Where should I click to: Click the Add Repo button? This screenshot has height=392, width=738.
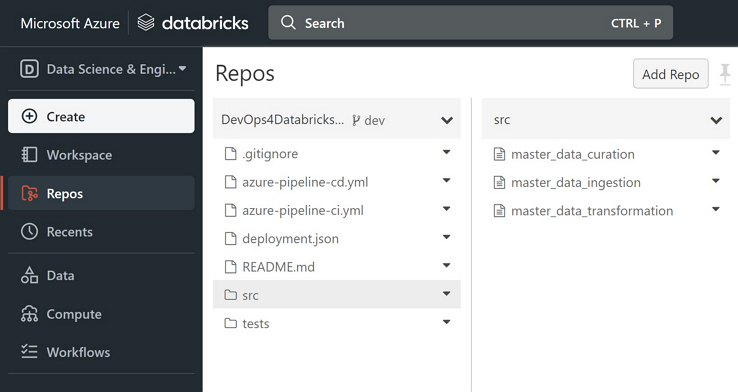671,74
